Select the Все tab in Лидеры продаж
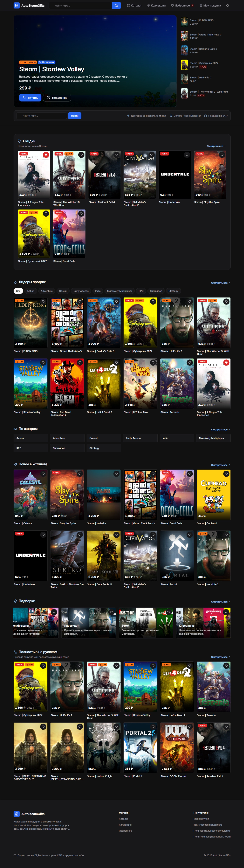Viewport: 244px width, 868px height. click(x=18, y=291)
